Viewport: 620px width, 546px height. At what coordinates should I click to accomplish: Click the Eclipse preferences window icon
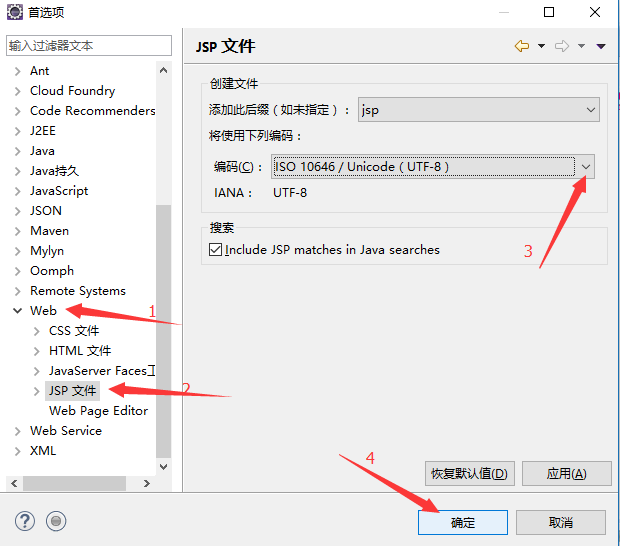(x=15, y=12)
